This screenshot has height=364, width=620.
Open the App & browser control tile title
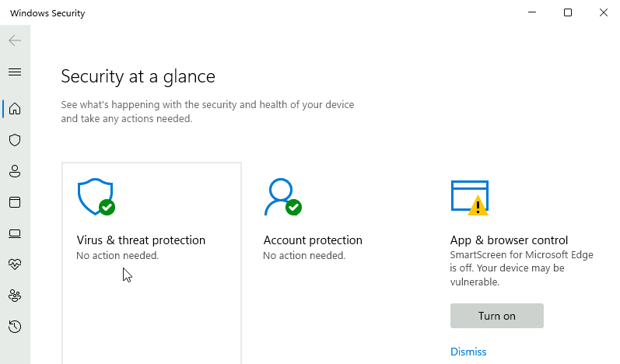coord(509,240)
